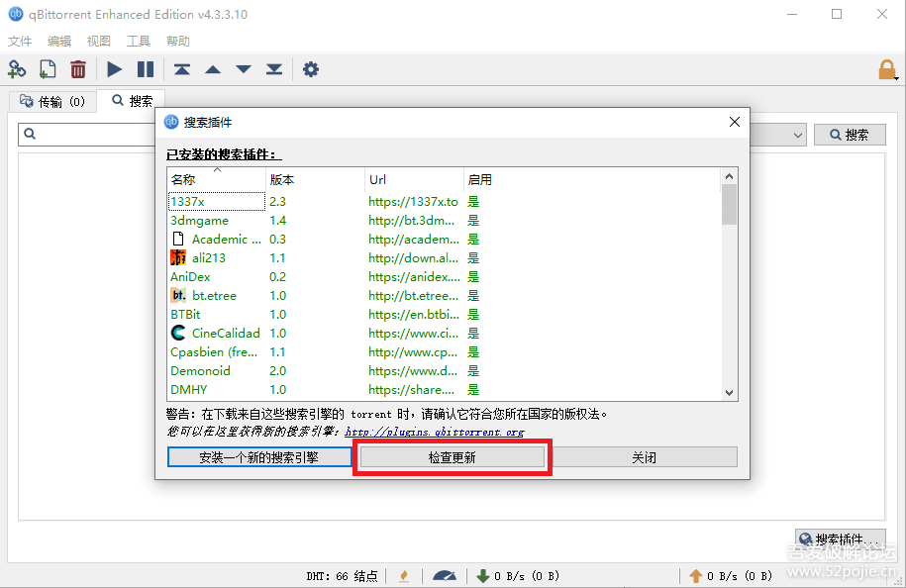The height and width of the screenshot is (588, 906).
Task: Click the Academic plugin file icon
Action: [178, 240]
